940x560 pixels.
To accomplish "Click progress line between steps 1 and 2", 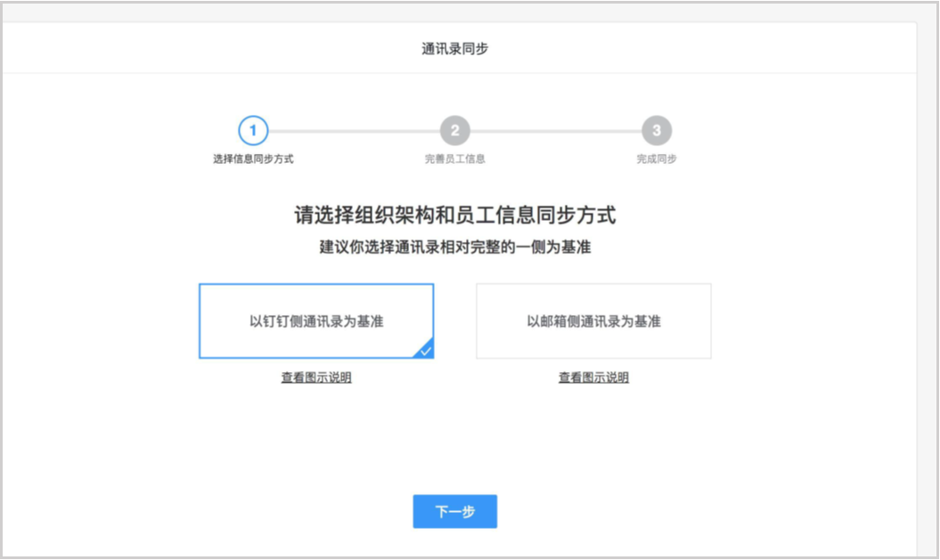I will [354, 131].
